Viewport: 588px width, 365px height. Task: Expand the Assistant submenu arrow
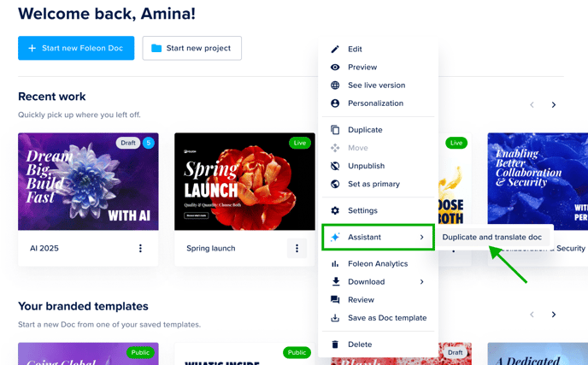point(422,237)
